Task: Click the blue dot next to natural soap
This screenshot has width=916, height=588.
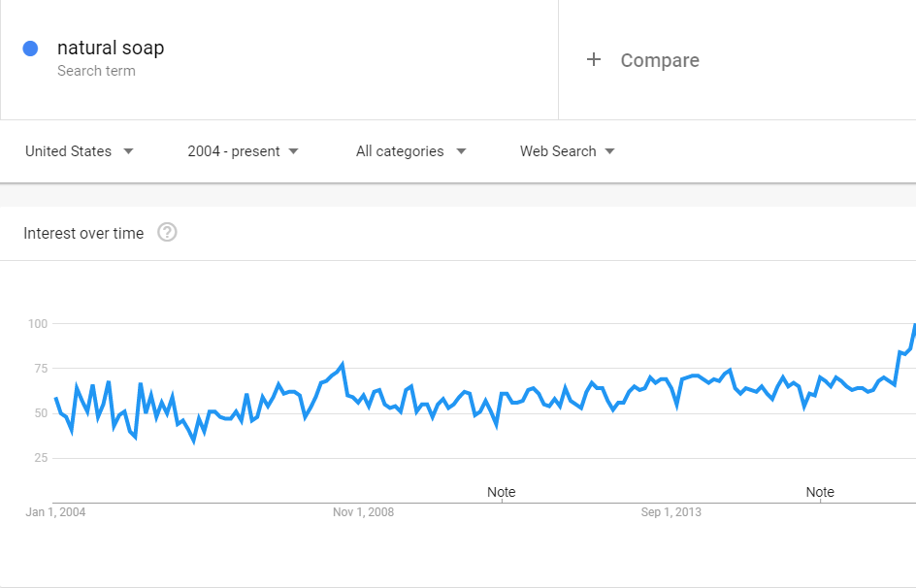Action: pyautogui.click(x=30, y=49)
